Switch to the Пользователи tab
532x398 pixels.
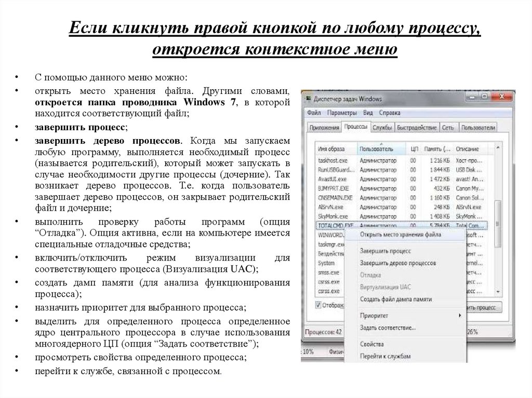[x=478, y=128]
